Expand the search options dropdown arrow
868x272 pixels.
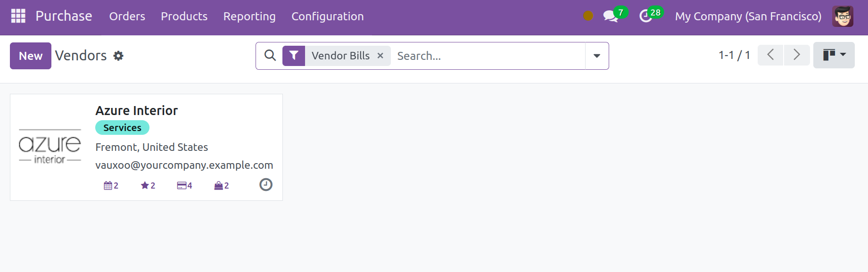click(597, 56)
